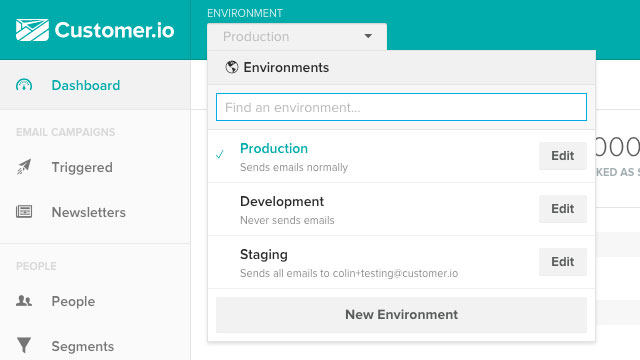The height and width of the screenshot is (360, 640).
Task: Edit the Development environment
Action: (x=563, y=209)
